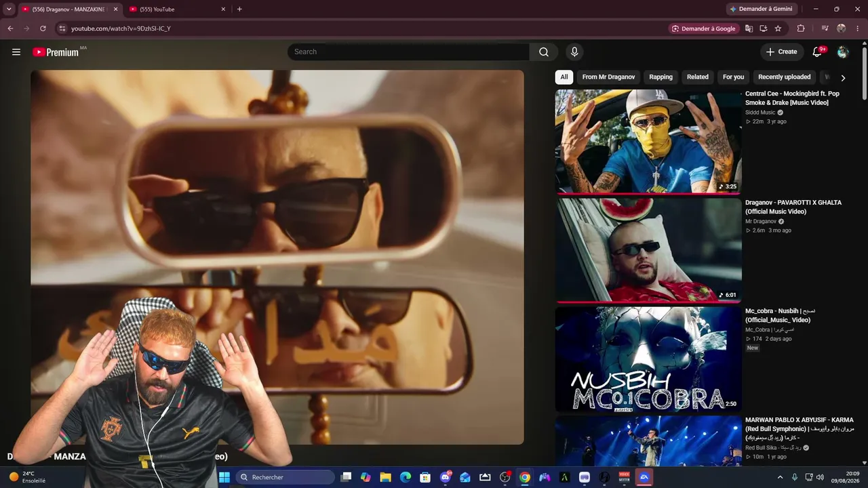Open PAVAROTTI X GHALTA thumbnail
Screen dimensions: 868x488
648,250
